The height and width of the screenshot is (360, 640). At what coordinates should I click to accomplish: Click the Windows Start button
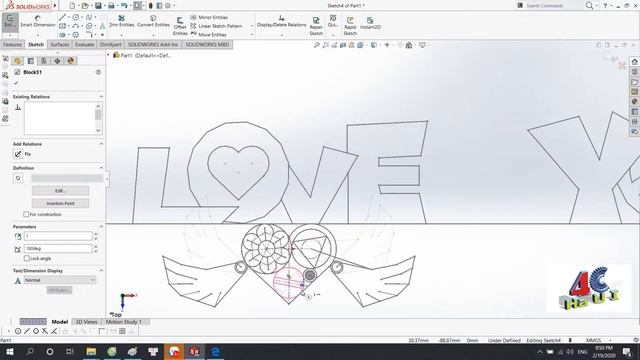[9, 351]
